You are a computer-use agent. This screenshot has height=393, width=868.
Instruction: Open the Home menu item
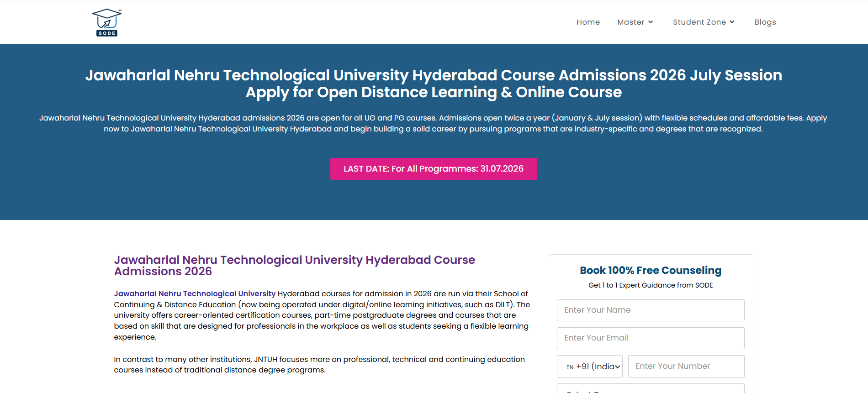(588, 22)
